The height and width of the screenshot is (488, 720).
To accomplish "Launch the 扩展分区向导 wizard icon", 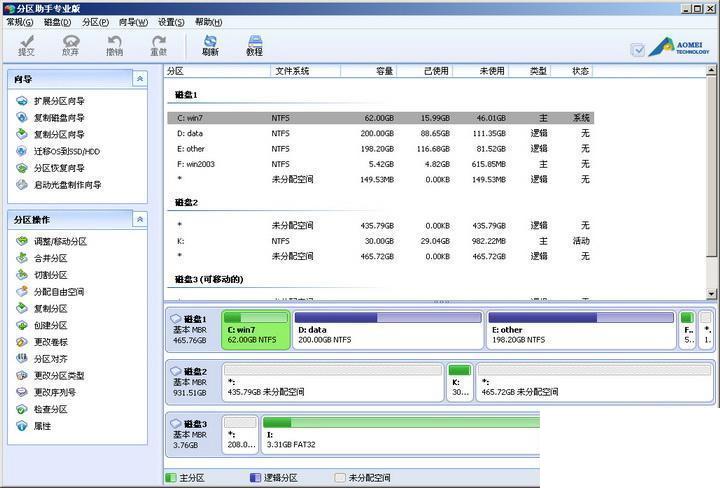I will pos(22,101).
